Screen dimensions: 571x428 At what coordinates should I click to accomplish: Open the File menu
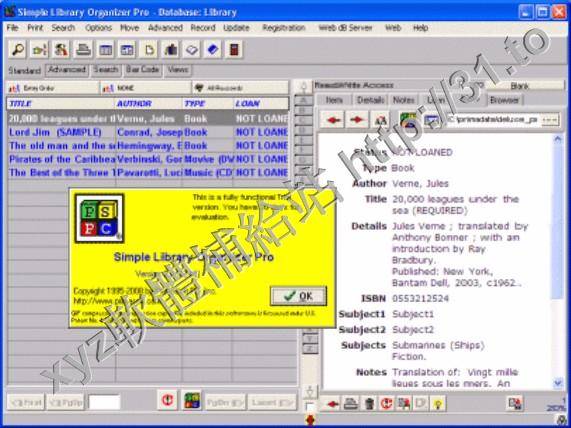click(x=12, y=28)
